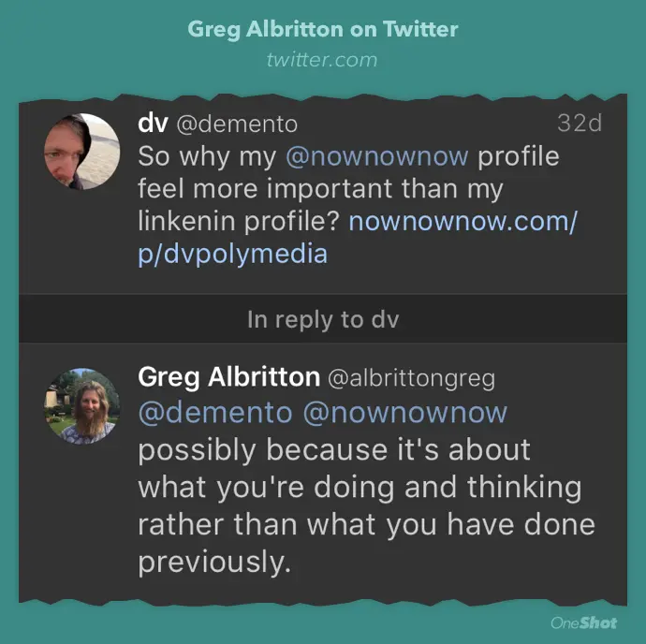Click the dv display name
This screenshot has height=644, width=646.
152,124
